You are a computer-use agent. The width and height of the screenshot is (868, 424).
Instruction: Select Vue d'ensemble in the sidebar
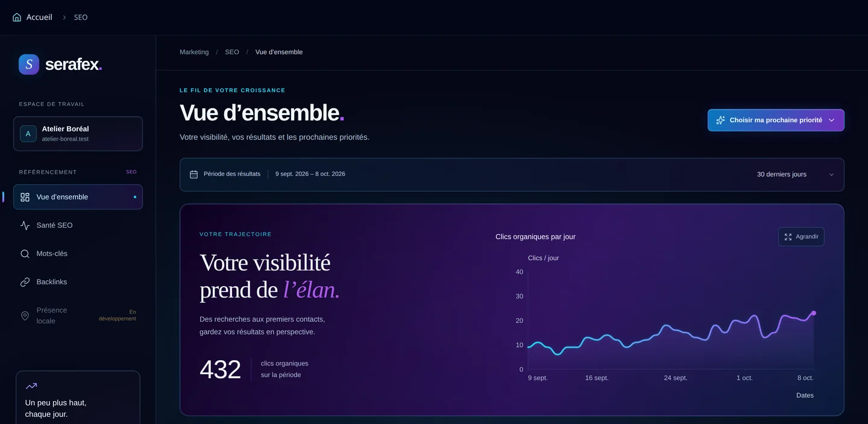(x=78, y=197)
